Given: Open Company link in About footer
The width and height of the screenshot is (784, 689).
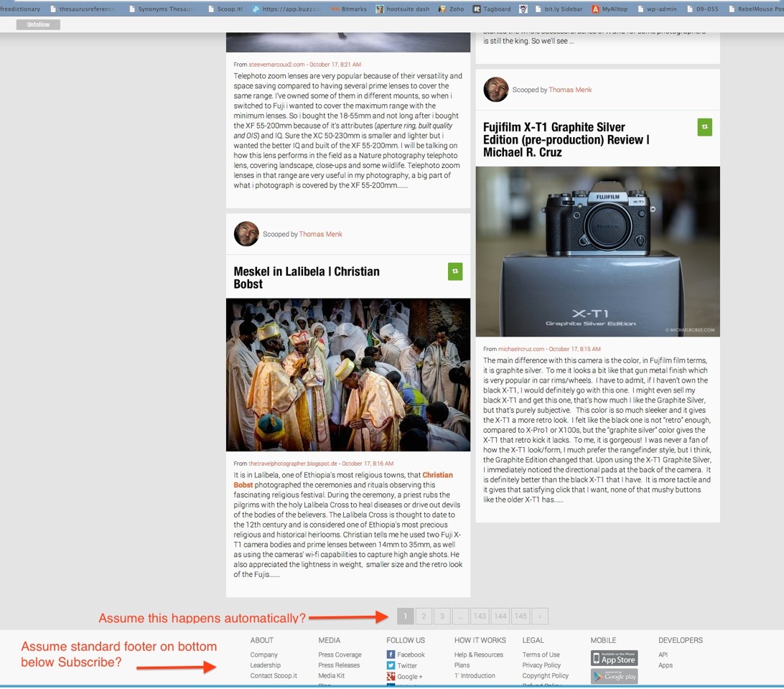Looking at the screenshot, I should [264, 655].
